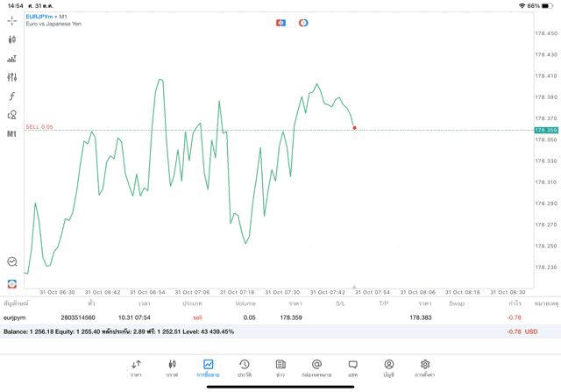This screenshot has height=392, width=561.
Task: Open the News (ข่าว) tab
Action: tap(280, 368)
